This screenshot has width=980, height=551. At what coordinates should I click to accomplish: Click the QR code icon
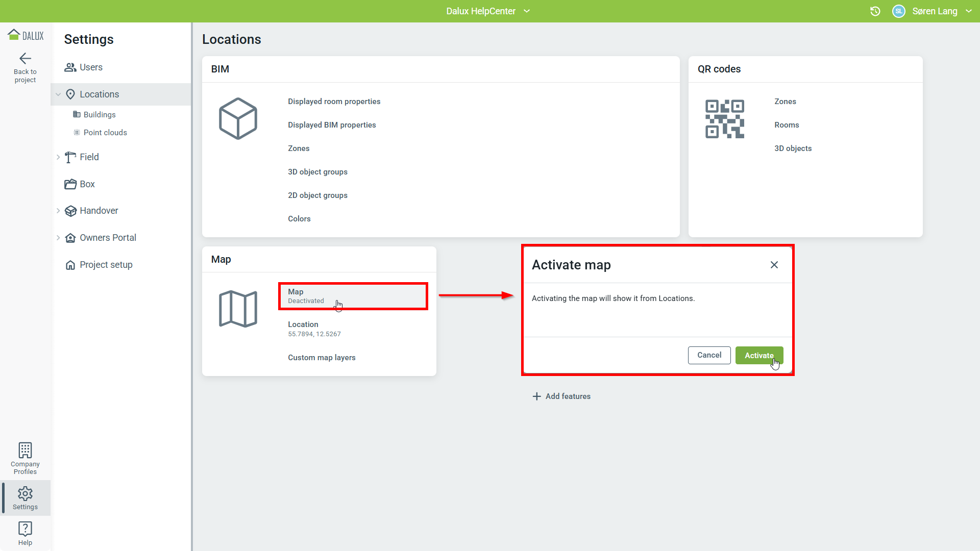pos(724,118)
